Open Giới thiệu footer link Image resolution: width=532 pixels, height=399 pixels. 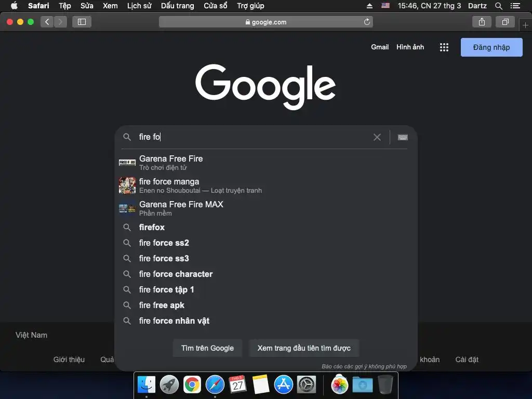coord(69,360)
